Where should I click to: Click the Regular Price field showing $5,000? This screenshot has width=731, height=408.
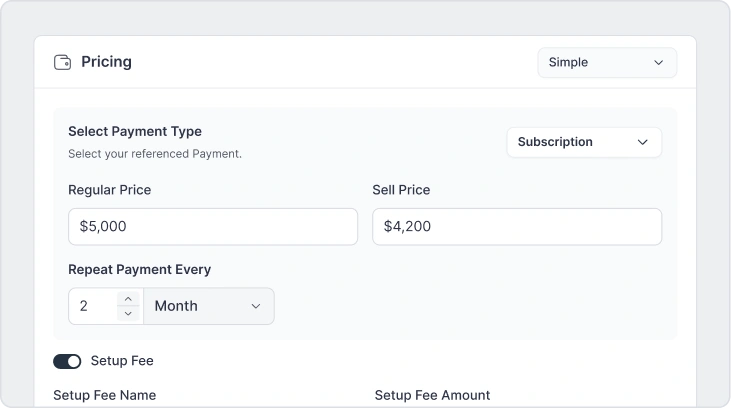click(x=212, y=226)
